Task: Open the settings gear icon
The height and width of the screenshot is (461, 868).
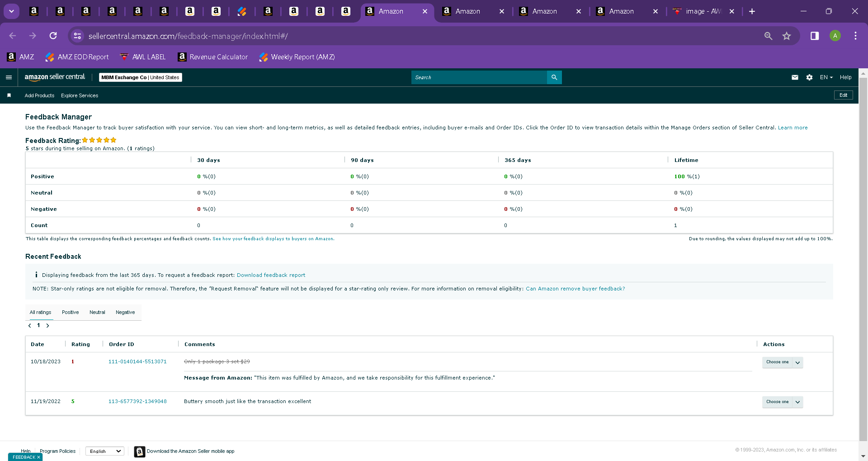Action: pos(809,77)
